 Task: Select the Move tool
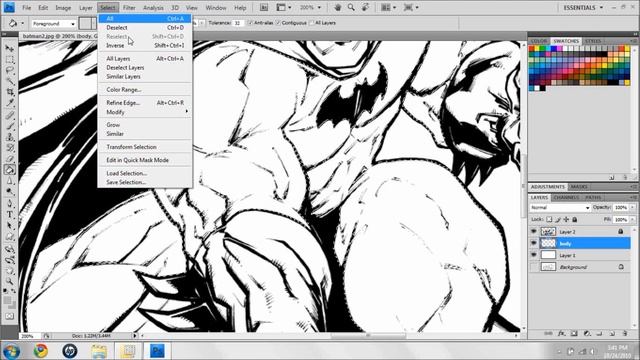[x=9, y=49]
